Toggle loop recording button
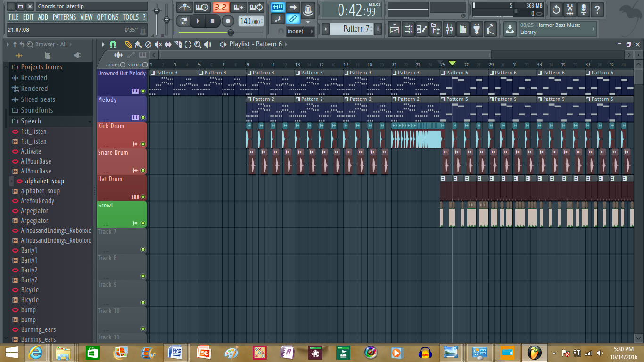This screenshot has height=362, width=644. (256, 8)
